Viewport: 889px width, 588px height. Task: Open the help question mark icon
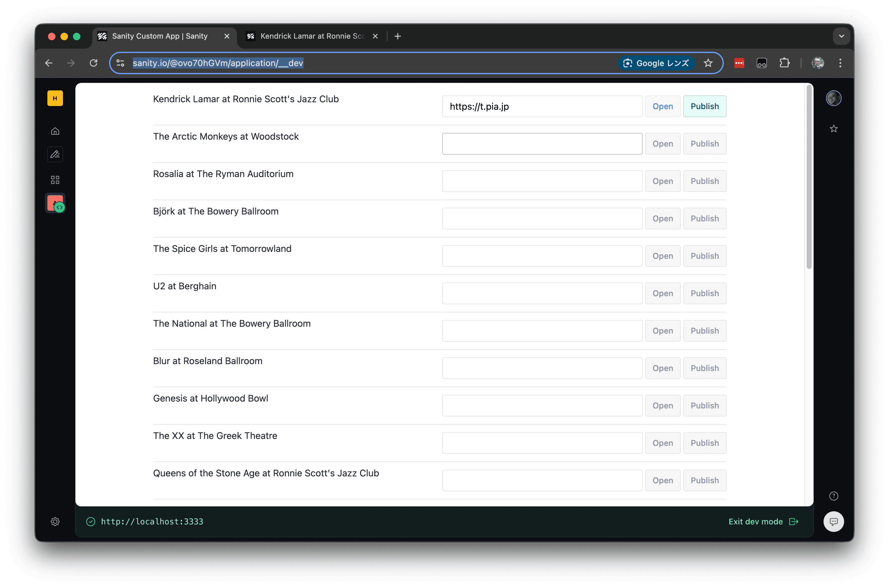(x=833, y=496)
